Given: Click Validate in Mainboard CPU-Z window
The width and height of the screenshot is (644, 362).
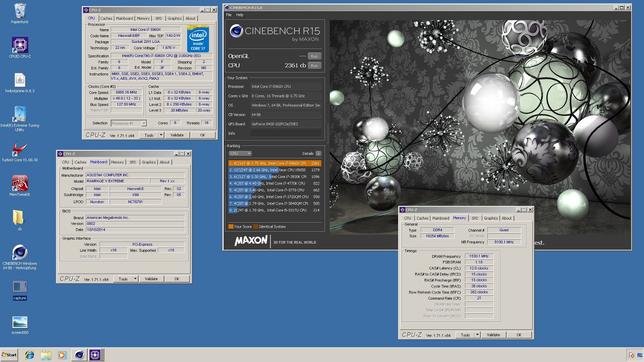Looking at the screenshot, I should click(x=151, y=279).
